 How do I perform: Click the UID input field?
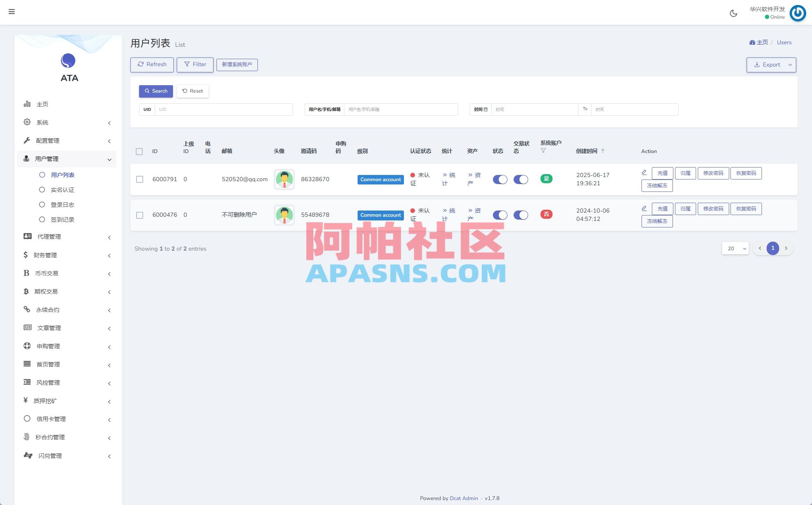(223, 109)
